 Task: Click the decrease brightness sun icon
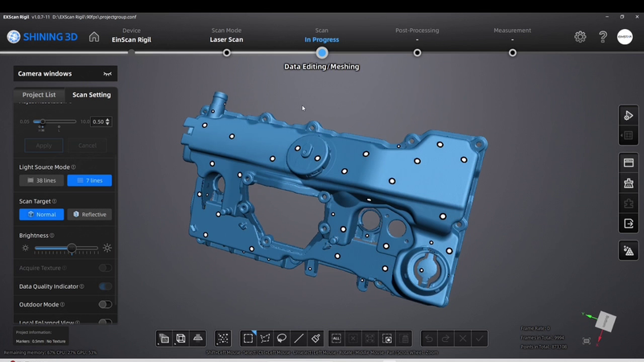(x=26, y=249)
